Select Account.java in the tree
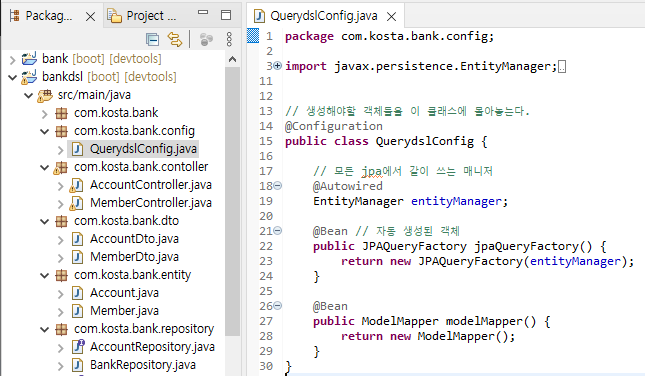This screenshot has width=645, height=376. click(124, 293)
